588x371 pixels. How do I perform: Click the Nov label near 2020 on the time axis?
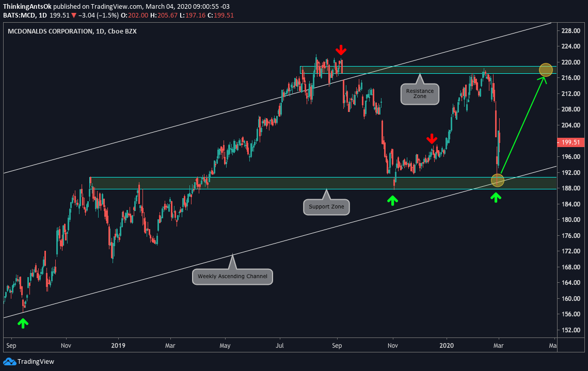point(393,346)
